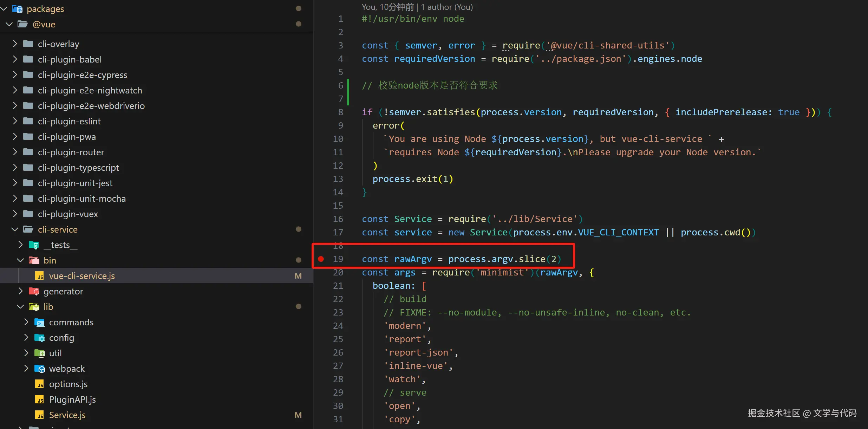Viewport: 868px width, 429px height.
Task: Click the commands folder terminal icon
Action: (40, 323)
